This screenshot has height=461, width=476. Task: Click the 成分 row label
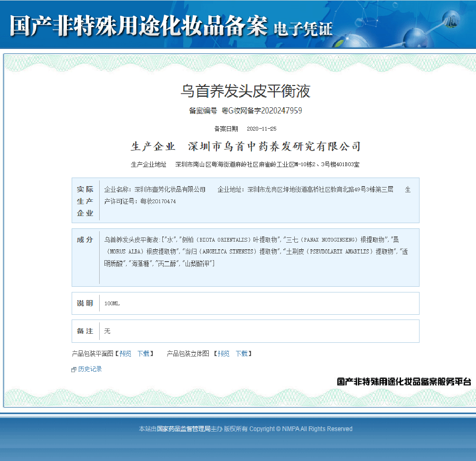point(85,240)
